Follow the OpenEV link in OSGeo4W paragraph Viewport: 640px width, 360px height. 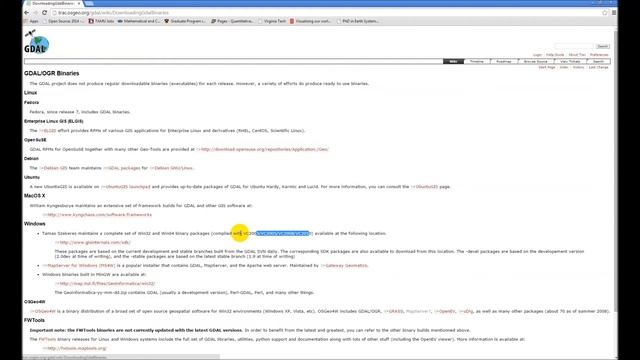[x=445, y=311]
